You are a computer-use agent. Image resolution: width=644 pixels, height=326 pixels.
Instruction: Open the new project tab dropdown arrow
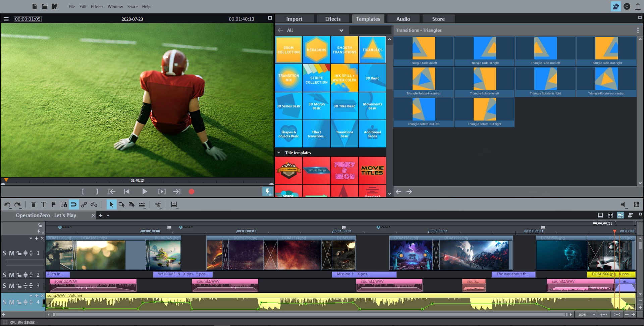tap(107, 215)
